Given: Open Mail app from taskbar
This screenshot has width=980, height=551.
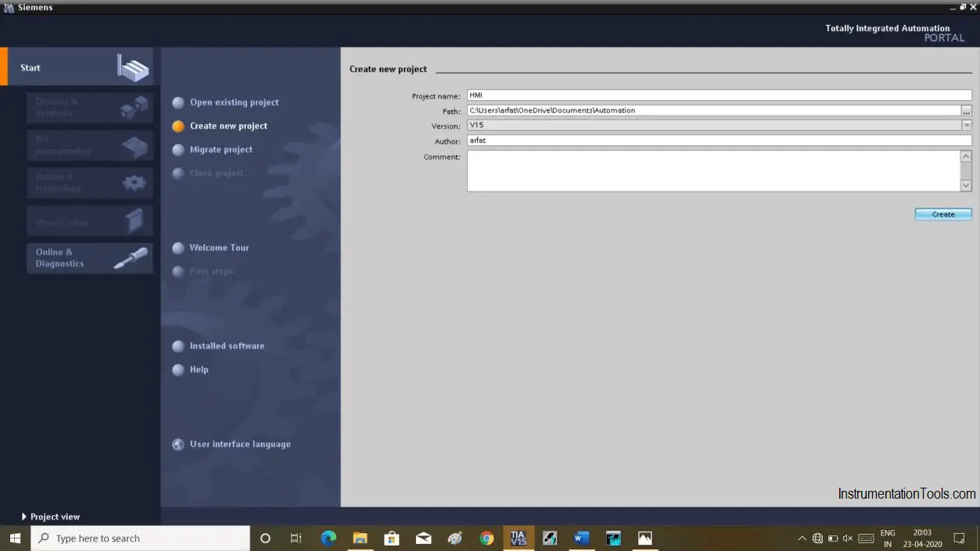Looking at the screenshot, I should click(423, 538).
